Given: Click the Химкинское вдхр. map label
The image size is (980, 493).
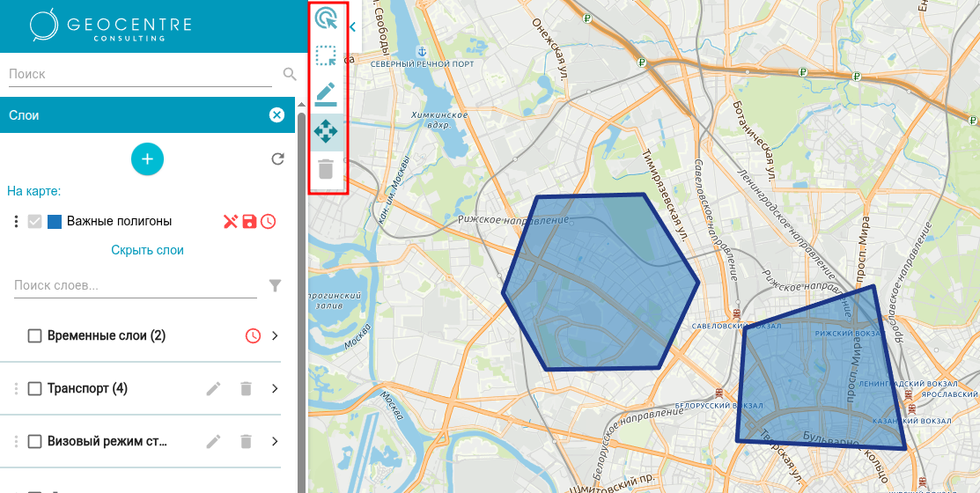Looking at the screenshot, I should pos(440,120).
